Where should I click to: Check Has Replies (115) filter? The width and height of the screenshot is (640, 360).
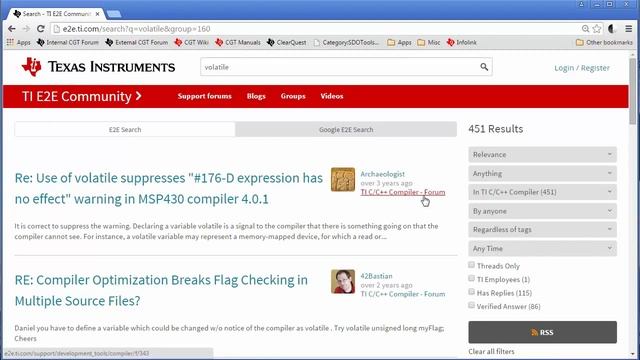pyautogui.click(x=471, y=292)
